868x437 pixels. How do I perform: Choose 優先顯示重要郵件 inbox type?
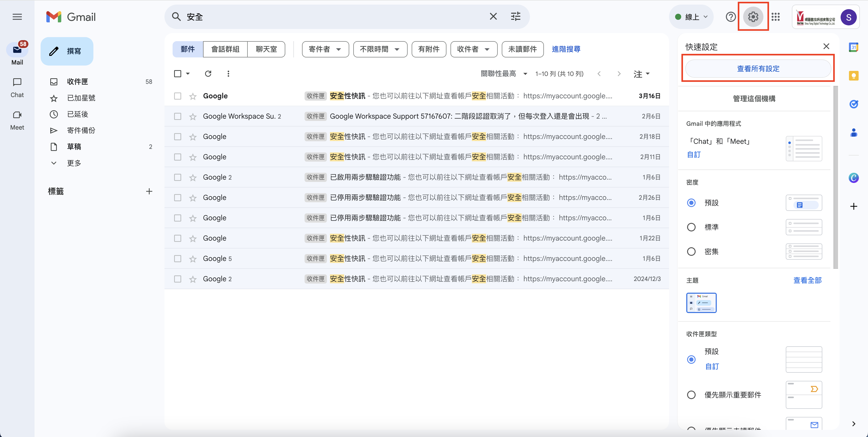point(691,395)
